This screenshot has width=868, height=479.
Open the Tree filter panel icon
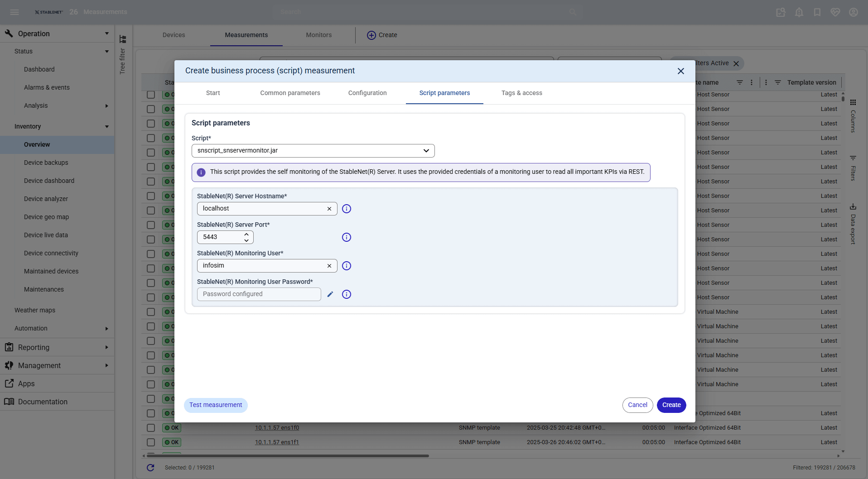[x=123, y=39]
